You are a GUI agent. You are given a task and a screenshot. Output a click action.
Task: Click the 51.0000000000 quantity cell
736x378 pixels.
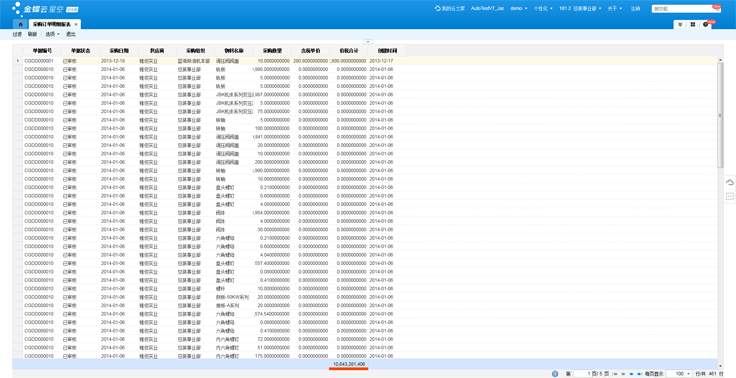pos(272,347)
